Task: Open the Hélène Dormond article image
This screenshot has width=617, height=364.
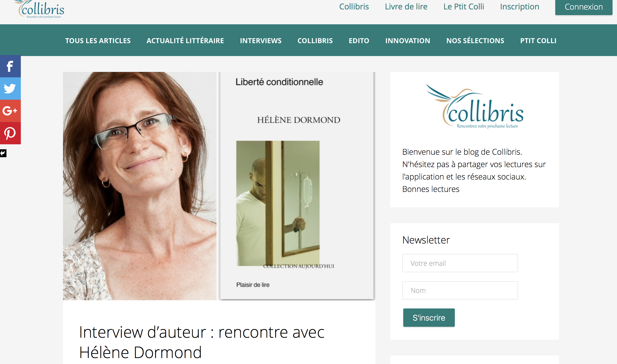Action: (219, 186)
